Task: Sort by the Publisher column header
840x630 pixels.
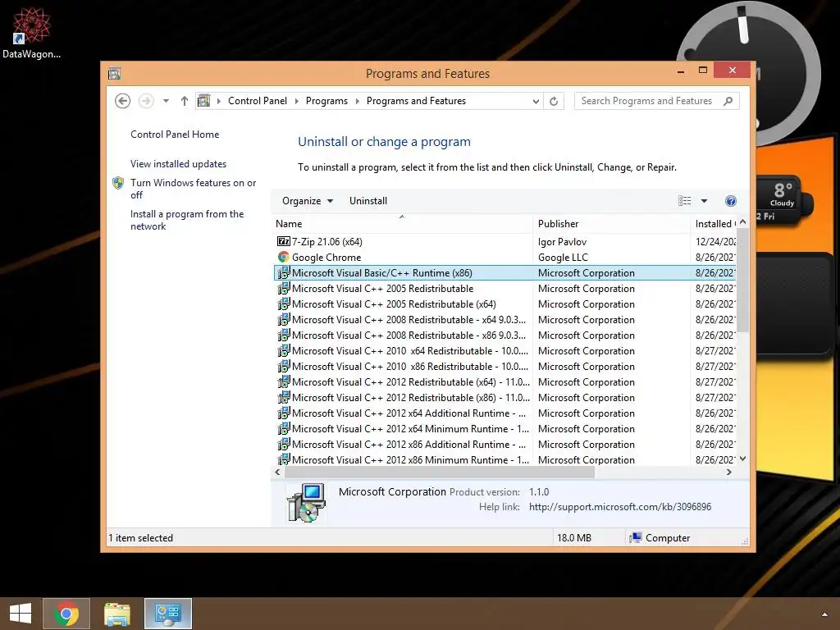Action: pyautogui.click(x=612, y=224)
